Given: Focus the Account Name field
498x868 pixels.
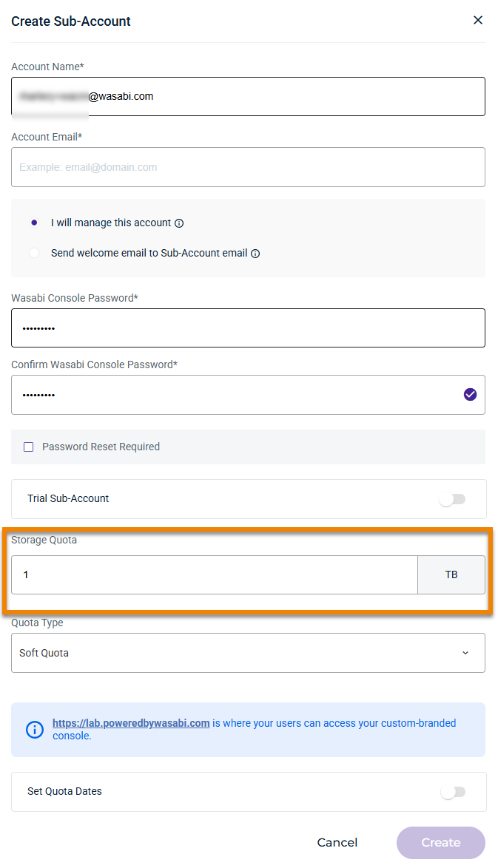Looking at the screenshot, I should pos(248,96).
